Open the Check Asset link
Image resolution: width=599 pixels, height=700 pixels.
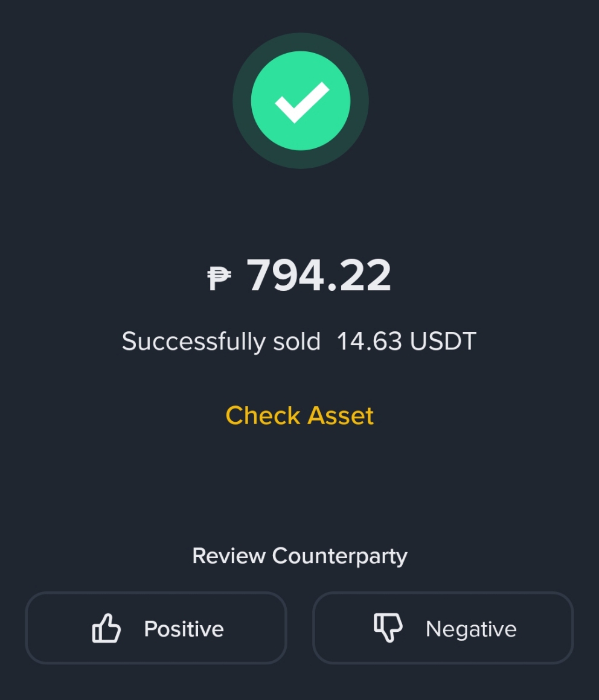[299, 416]
